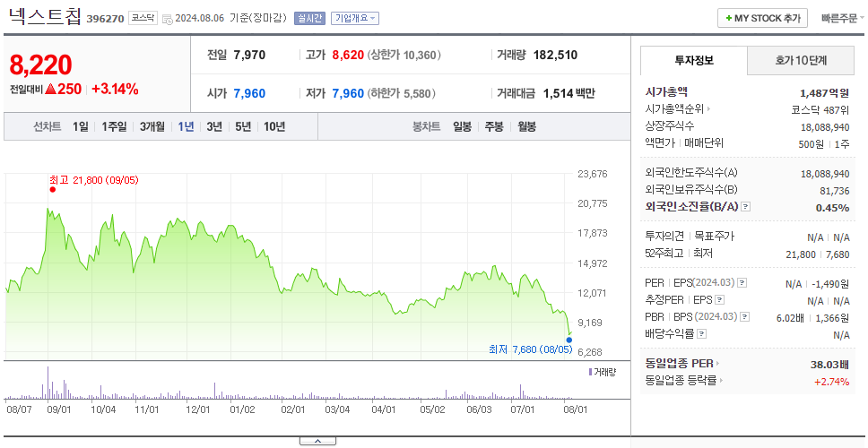The image size is (868, 448).
Task: Open the 빠른주문 dropdown
Action: tap(843, 18)
